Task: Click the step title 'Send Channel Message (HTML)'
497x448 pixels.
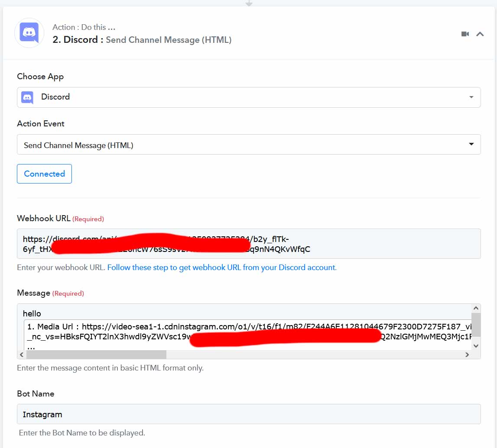Action: 169,40
